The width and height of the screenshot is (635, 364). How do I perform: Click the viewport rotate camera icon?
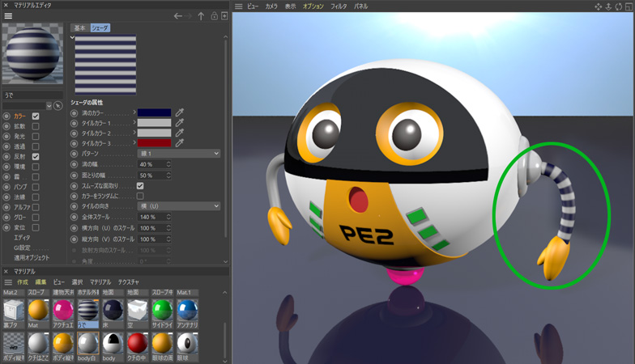pyautogui.click(x=618, y=6)
